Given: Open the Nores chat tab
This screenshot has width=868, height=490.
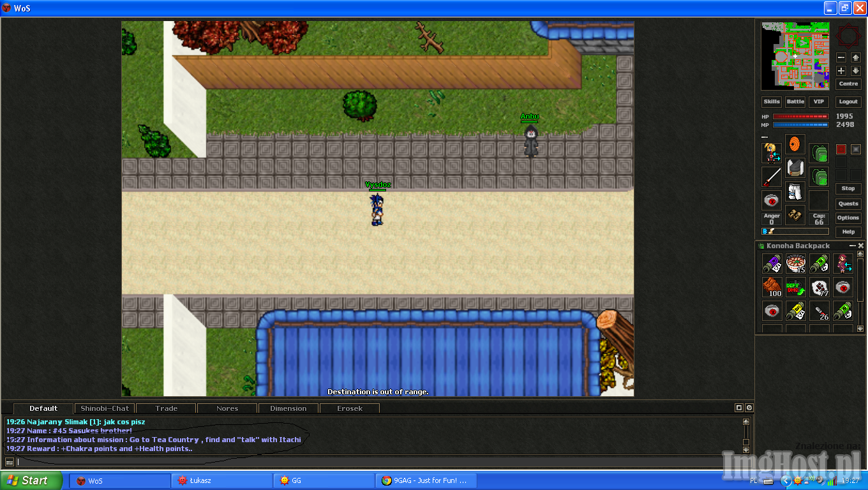Looking at the screenshot, I should [227, 408].
